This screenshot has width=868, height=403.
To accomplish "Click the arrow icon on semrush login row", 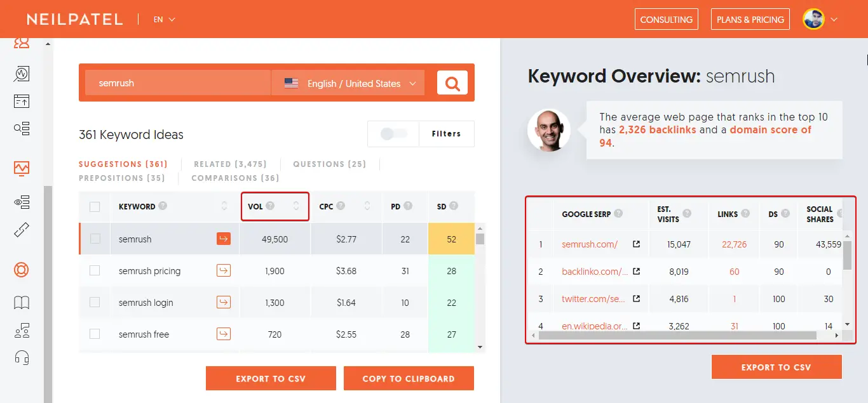I will (224, 302).
